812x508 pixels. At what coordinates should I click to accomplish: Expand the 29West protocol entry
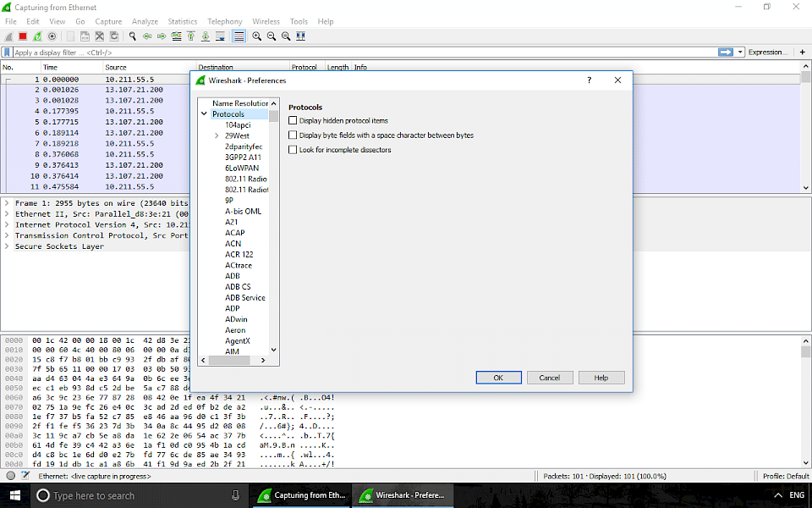click(x=217, y=135)
